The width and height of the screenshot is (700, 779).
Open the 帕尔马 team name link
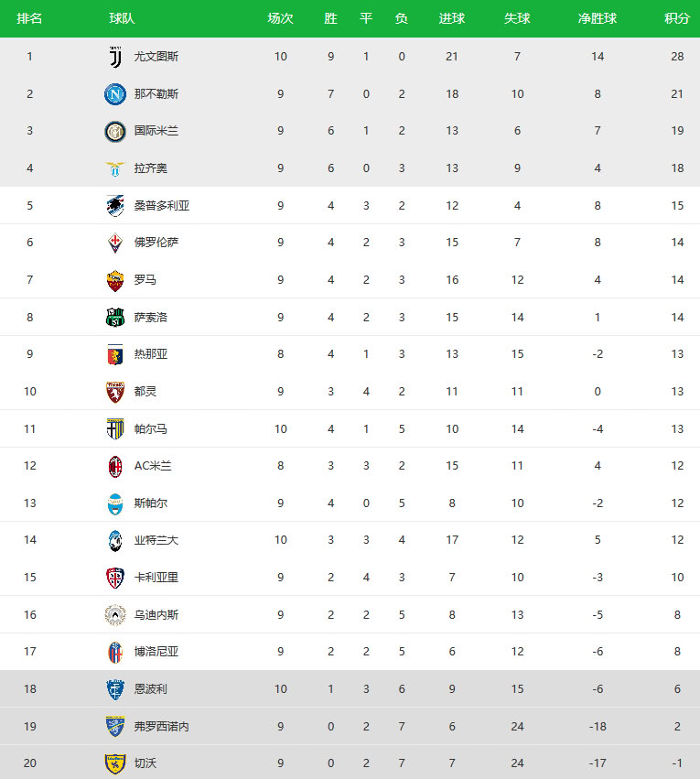coord(151,429)
